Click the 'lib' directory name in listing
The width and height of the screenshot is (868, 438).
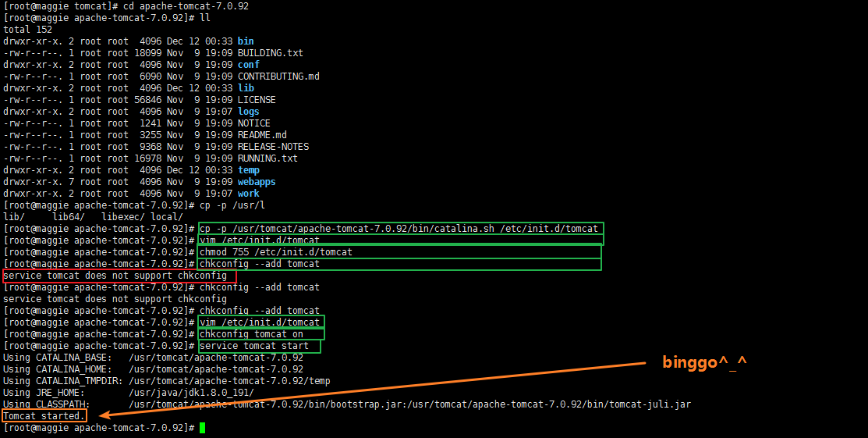coord(246,87)
